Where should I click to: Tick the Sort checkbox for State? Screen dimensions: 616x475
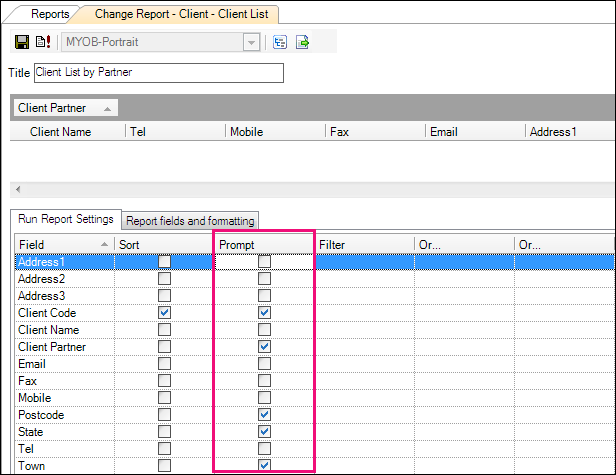[164, 432]
